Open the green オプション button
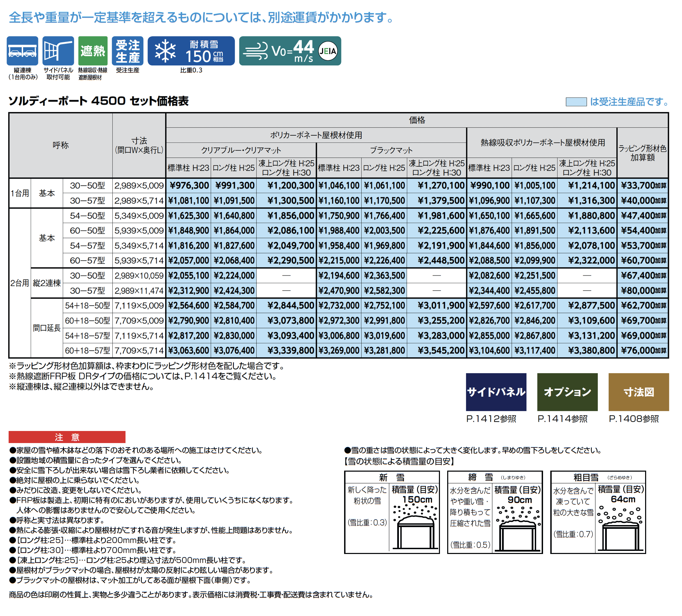682x616 pixels. [567, 392]
